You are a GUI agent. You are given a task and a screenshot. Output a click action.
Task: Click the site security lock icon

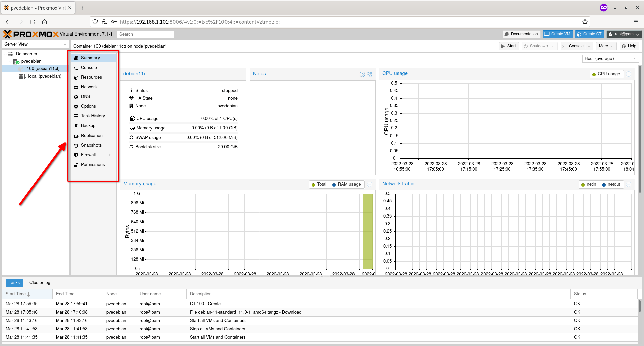coord(104,22)
